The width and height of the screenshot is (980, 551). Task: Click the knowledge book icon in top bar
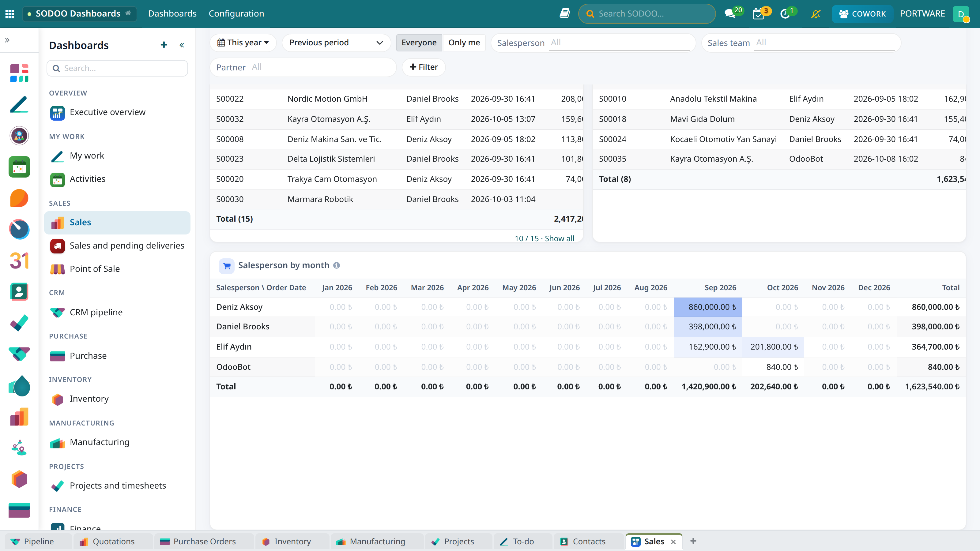tap(564, 14)
